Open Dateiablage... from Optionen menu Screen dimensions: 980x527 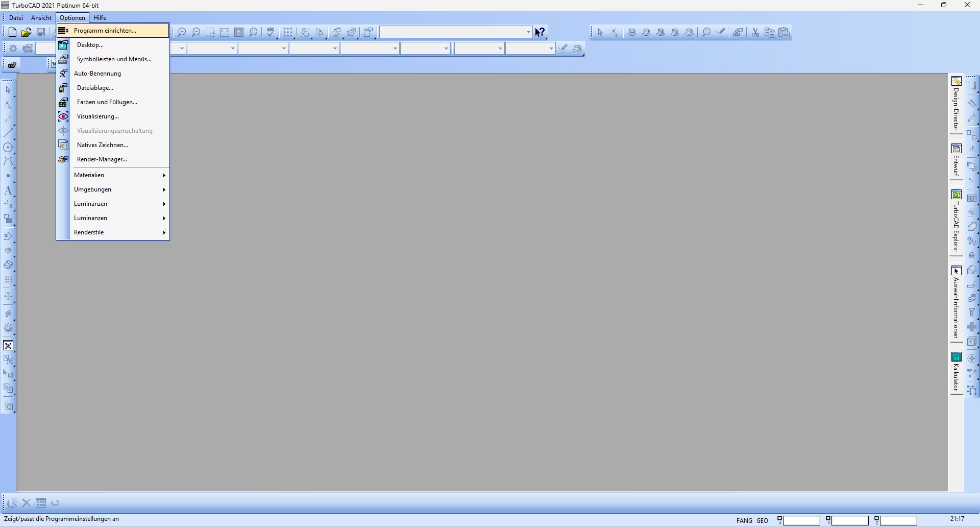[113, 88]
